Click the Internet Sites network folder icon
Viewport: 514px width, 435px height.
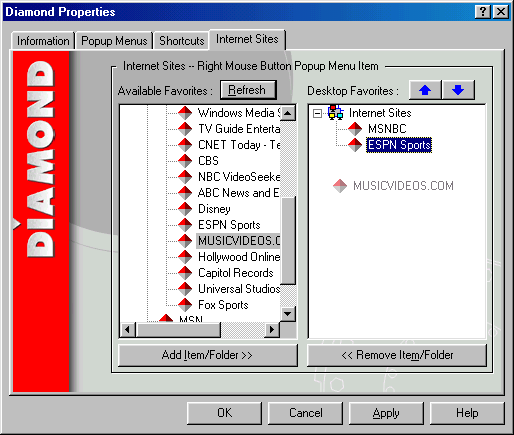336,113
